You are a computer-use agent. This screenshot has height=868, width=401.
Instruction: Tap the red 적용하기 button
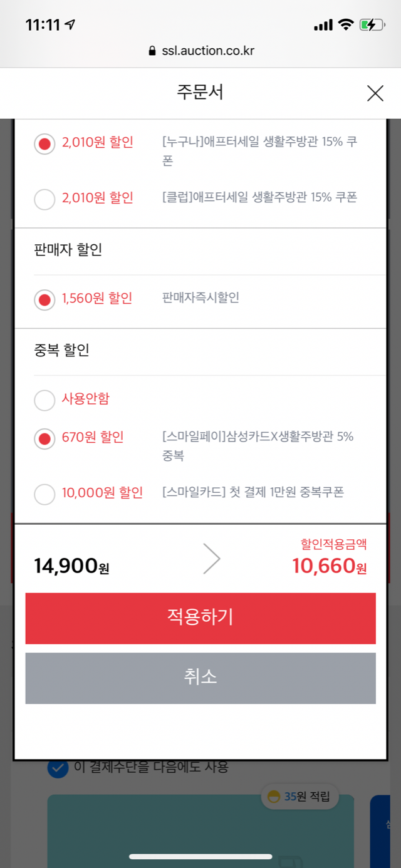click(200, 618)
